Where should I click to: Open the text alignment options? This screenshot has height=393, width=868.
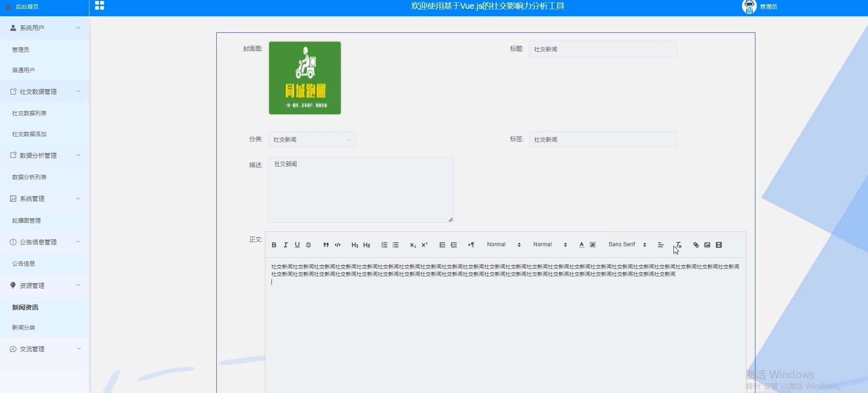660,245
